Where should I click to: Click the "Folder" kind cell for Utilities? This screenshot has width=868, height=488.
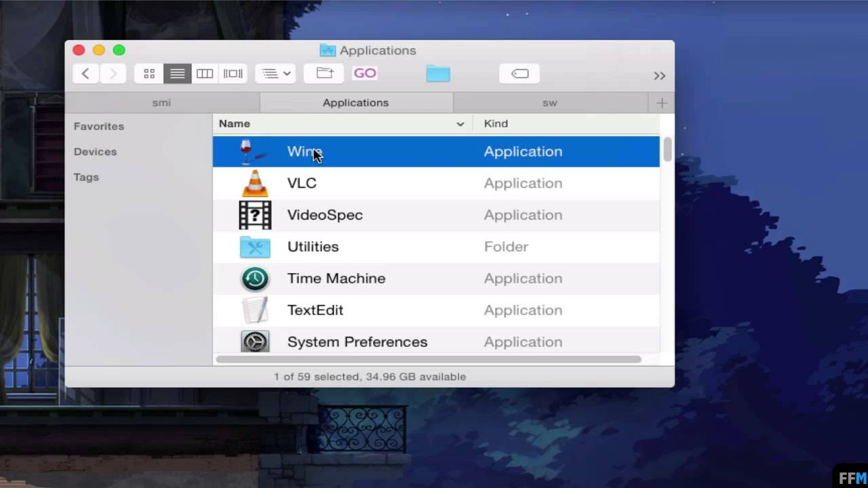click(x=506, y=247)
